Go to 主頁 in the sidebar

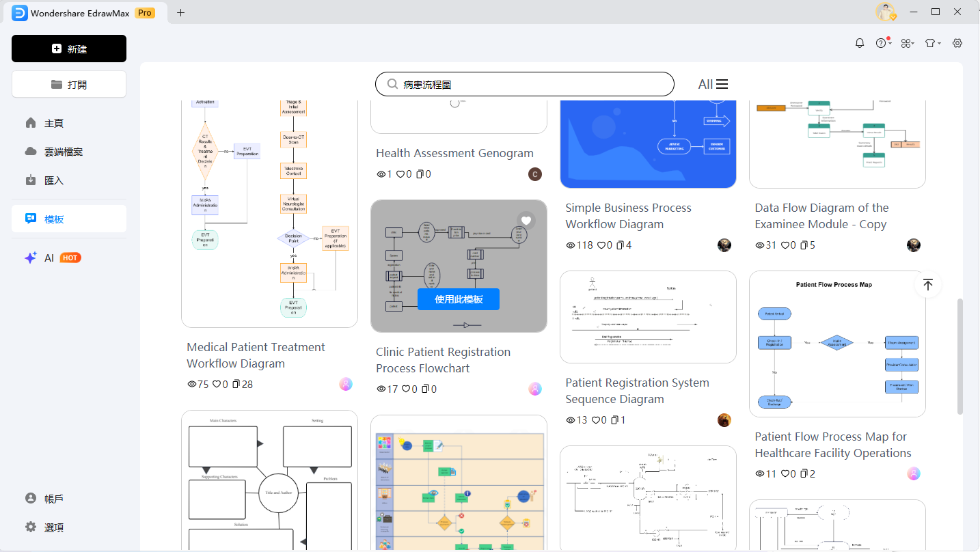54,124
